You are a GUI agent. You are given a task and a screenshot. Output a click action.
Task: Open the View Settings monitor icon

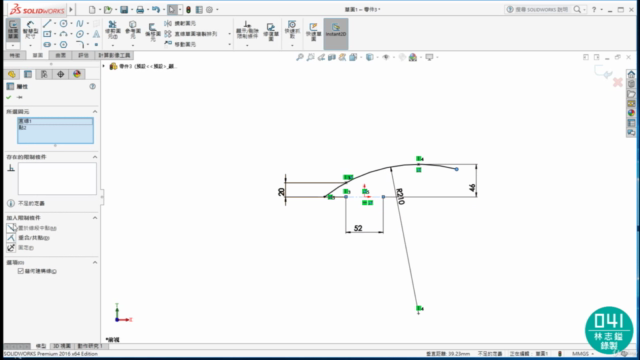[x=429, y=57]
